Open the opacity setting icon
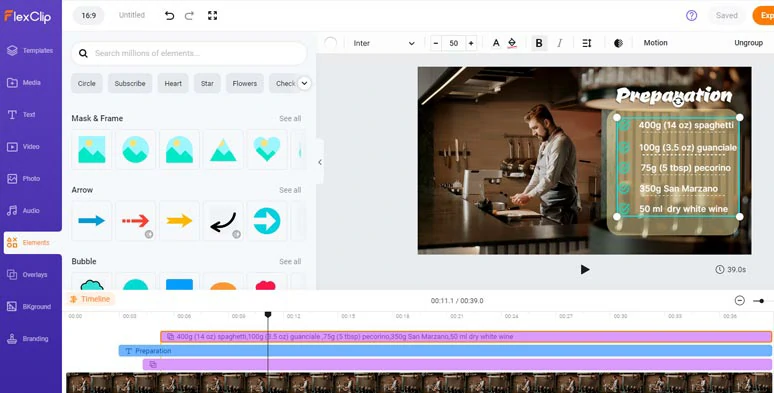 tap(618, 43)
